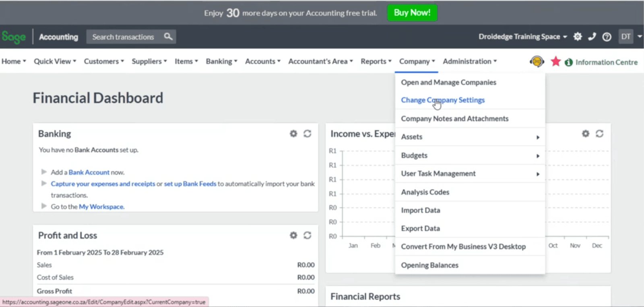Click the Buy Now! button
This screenshot has height=307, width=644.
pos(412,12)
